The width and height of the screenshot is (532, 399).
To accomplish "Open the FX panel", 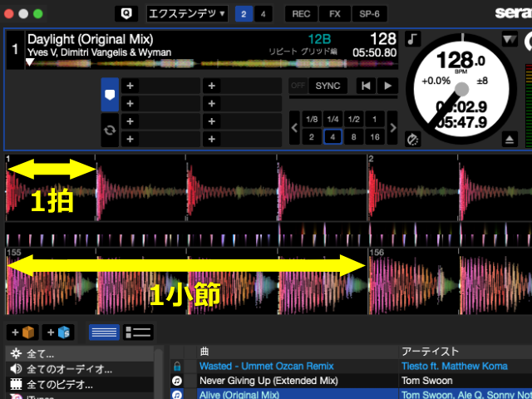I will point(334,14).
